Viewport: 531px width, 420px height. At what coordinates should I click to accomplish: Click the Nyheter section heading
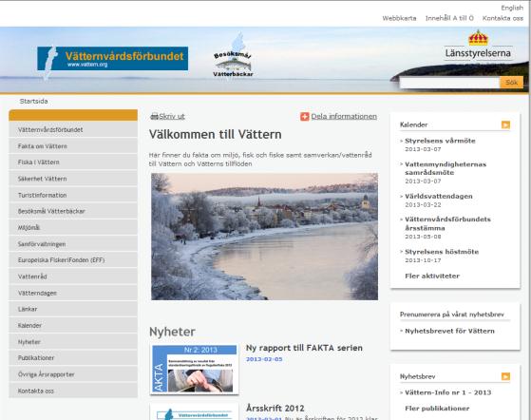point(172,332)
